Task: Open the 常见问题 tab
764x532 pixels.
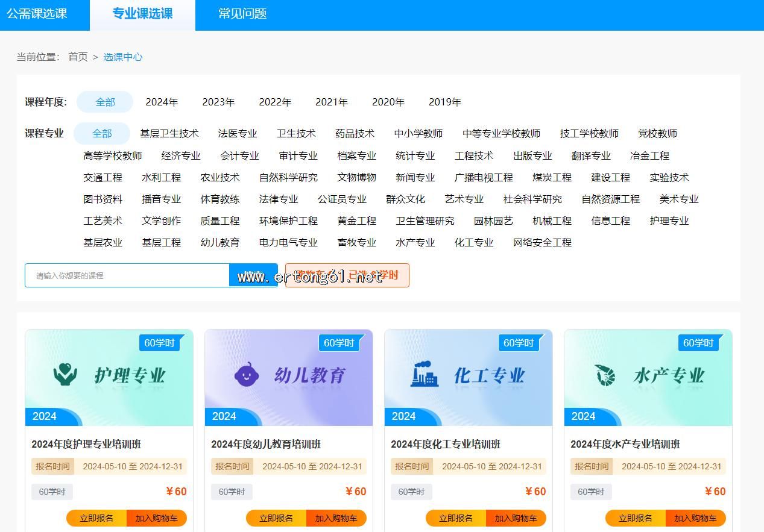Action: [x=242, y=14]
